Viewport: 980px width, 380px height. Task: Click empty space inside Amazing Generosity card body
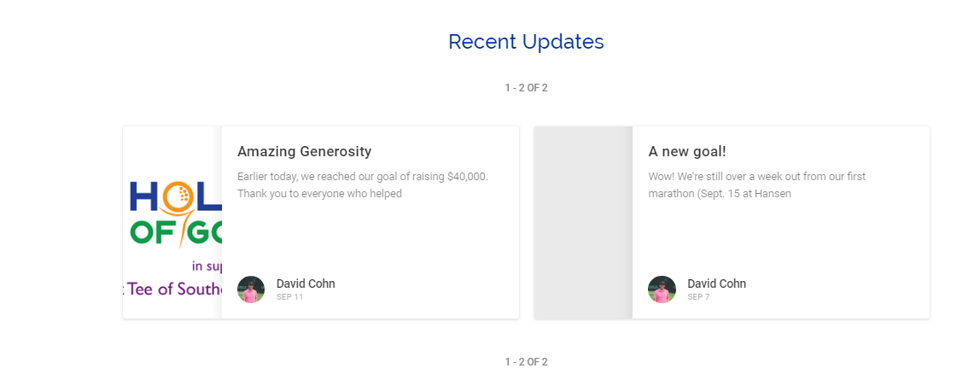pyautogui.click(x=370, y=237)
